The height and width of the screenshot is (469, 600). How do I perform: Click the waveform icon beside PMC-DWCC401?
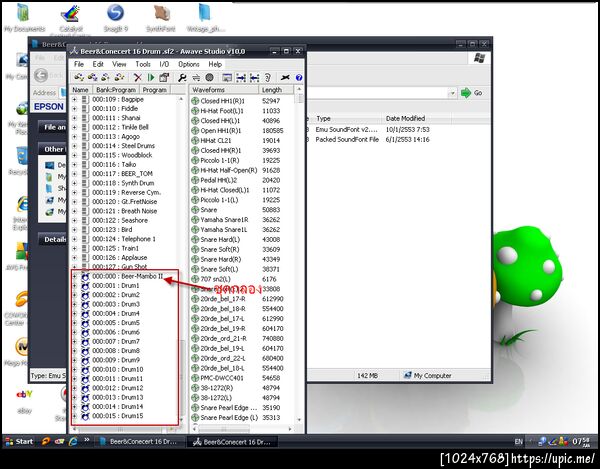click(x=195, y=378)
